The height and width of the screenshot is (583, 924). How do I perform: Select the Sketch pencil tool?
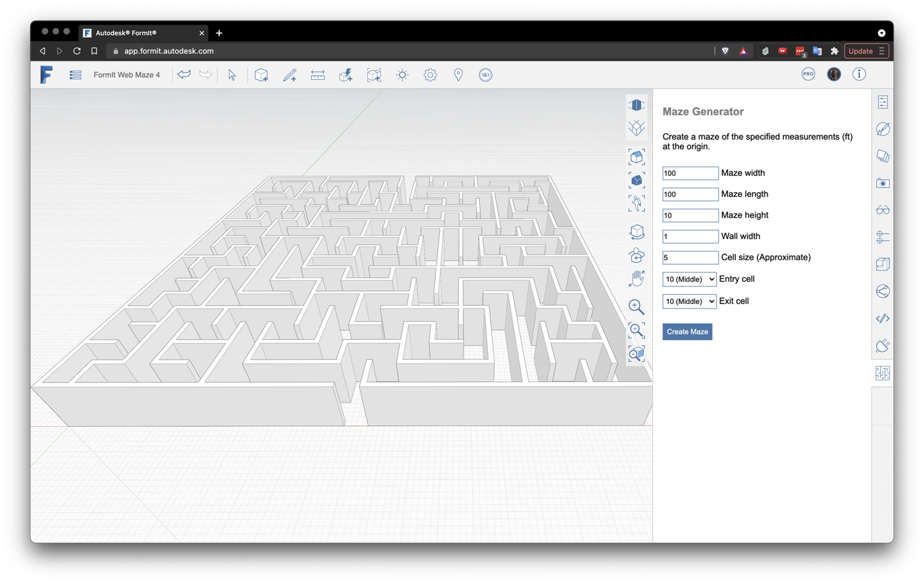[x=290, y=75]
